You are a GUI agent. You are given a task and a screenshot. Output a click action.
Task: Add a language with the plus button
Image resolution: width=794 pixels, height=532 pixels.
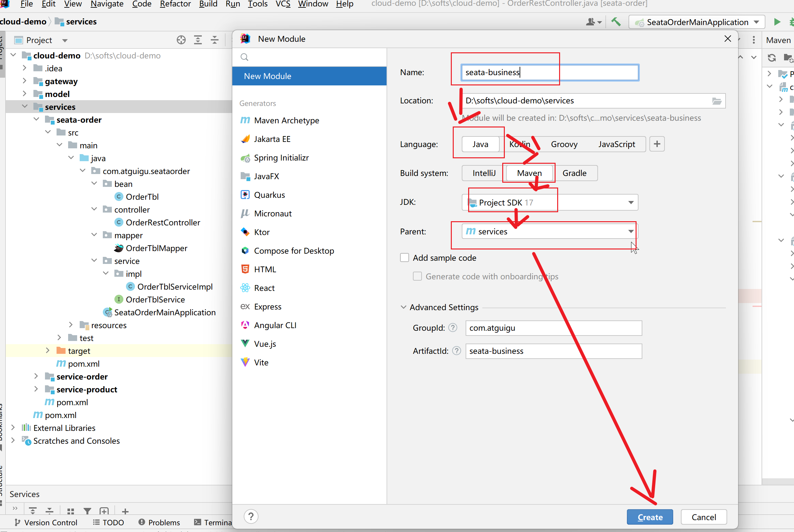click(657, 144)
